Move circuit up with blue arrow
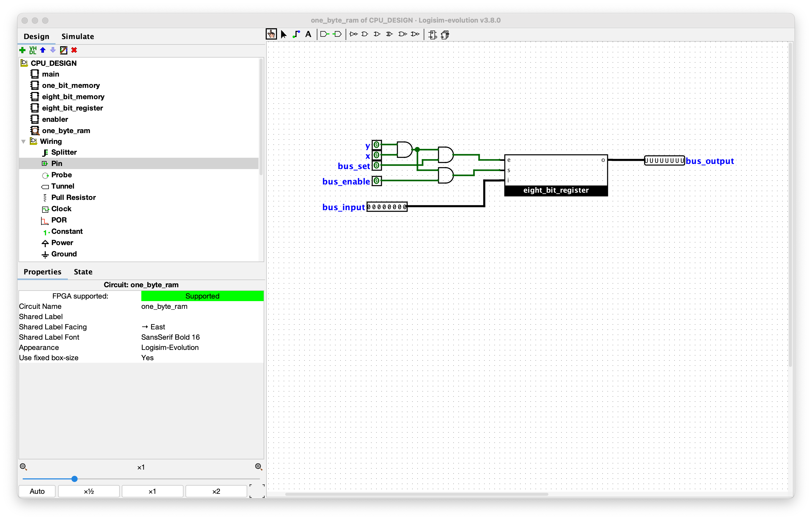The width and height of the screenshot is (812, 520). [x=43, y=50]
